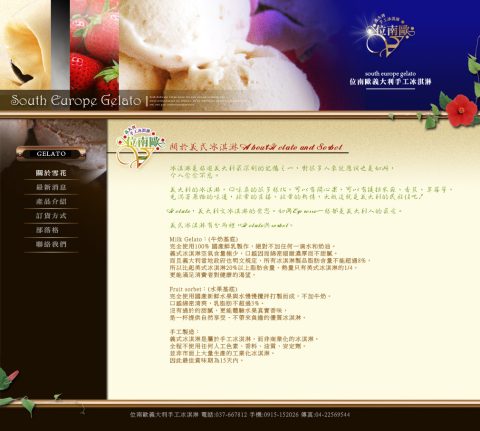
Task: Click the South Europe Gelato banner title
Action: pyautogui.click(x=76, y=100)
